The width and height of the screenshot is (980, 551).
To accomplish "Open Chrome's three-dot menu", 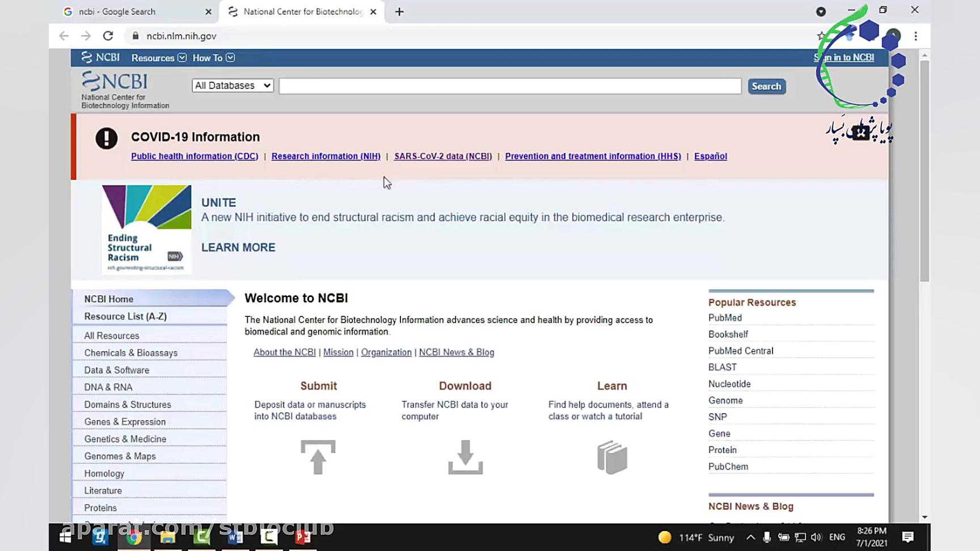I will 915,36.
